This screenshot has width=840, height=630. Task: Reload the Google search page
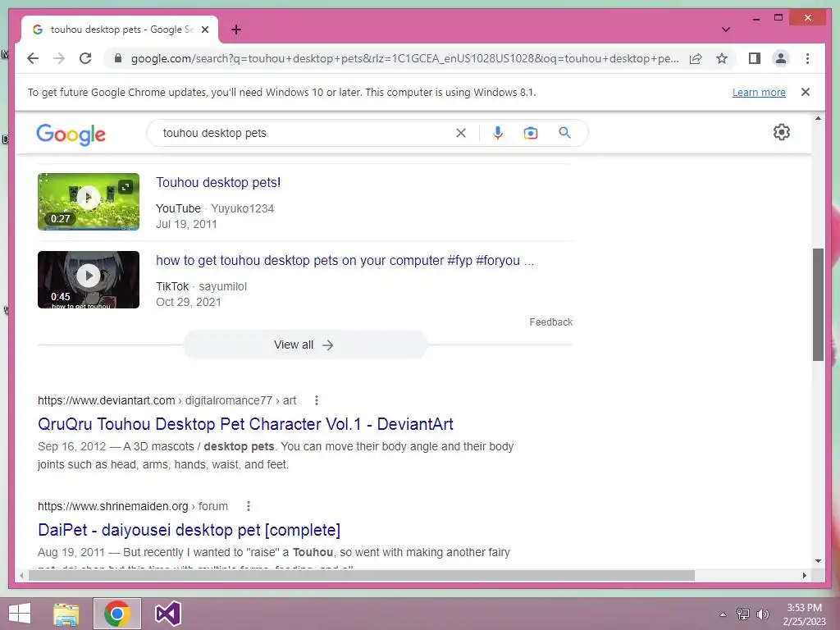pos(85,58)
